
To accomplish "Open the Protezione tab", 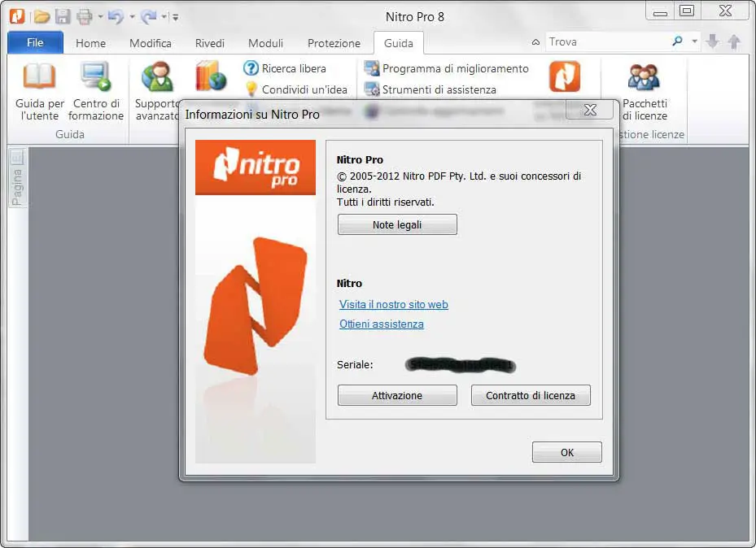I will (334, 43).
